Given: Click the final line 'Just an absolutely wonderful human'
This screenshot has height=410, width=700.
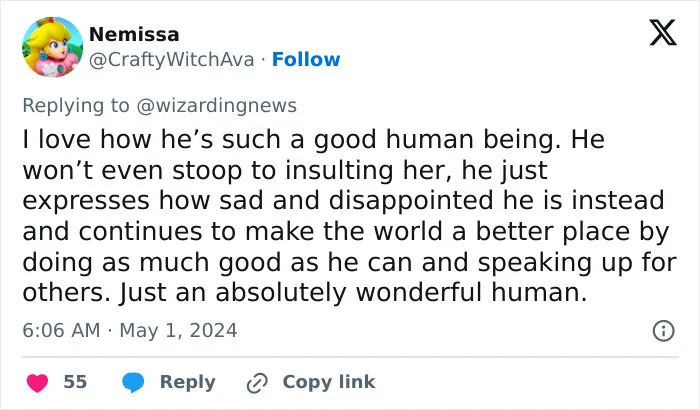Looking at the screenshot, I should pos(353,293).
